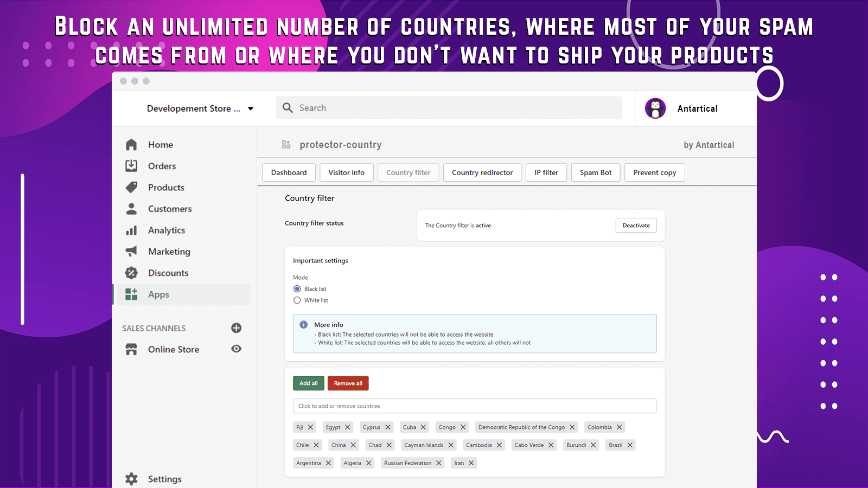Remove Brazil from the blocked countries
This screenshot has width=868, height=488.
(x=629, y=445)
